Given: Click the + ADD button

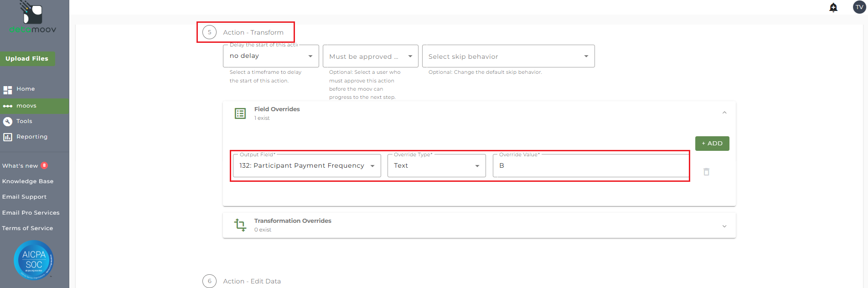Looking at the screenshot, I should click(712, 144).
